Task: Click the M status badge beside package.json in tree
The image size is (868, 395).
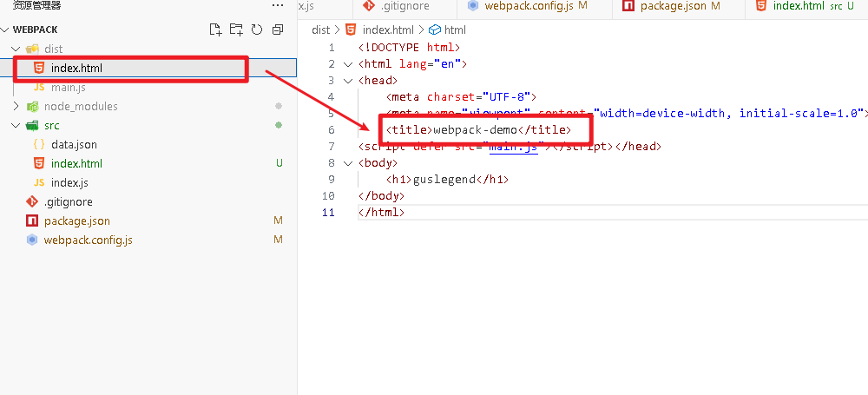Action: click(x=278, y=221)
